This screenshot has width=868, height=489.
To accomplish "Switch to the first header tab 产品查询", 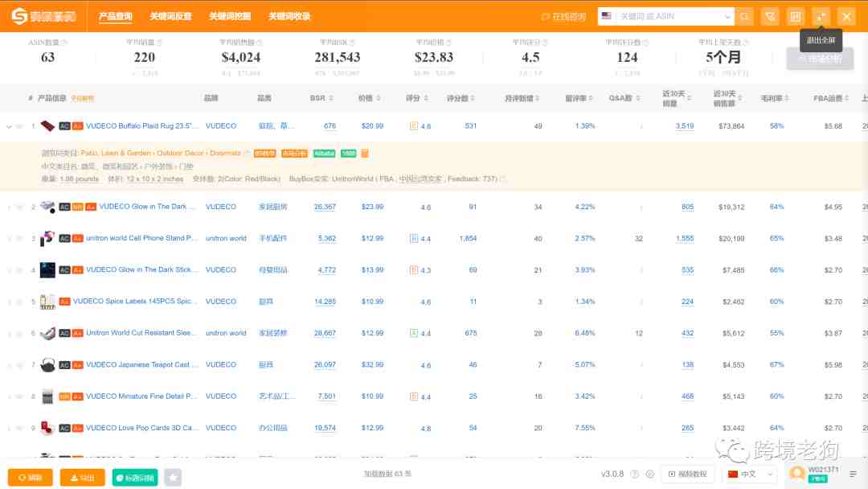I will coord(115,17).
